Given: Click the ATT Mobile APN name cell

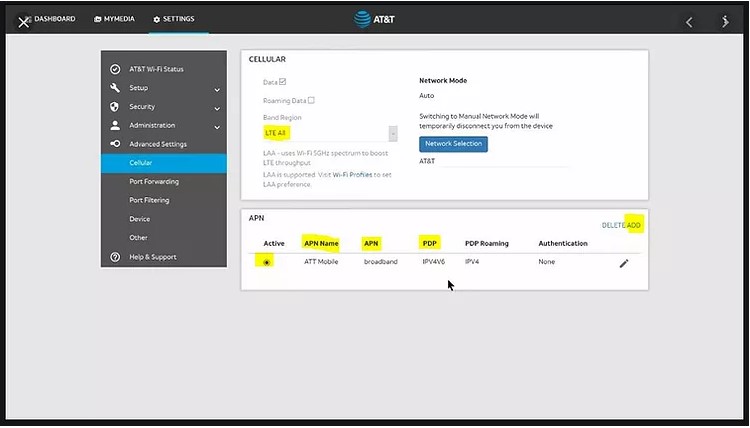Looking at the screenshot, I should point(321,262).
